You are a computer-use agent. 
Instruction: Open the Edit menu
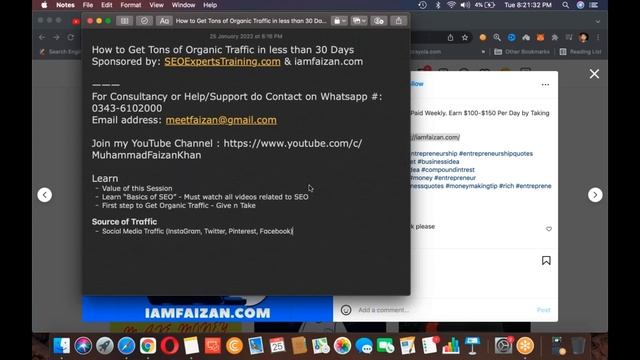107,5
